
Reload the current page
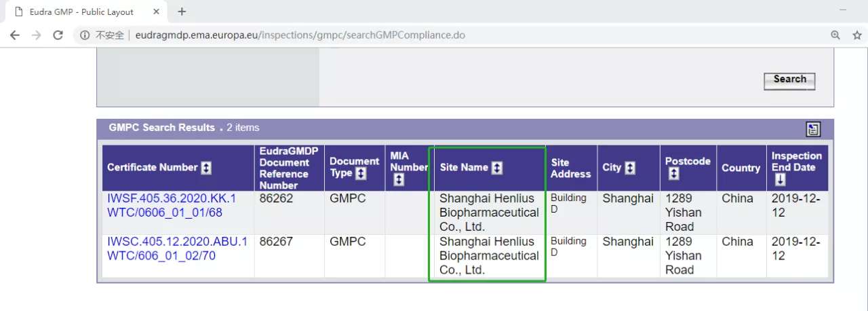point(58,35)
